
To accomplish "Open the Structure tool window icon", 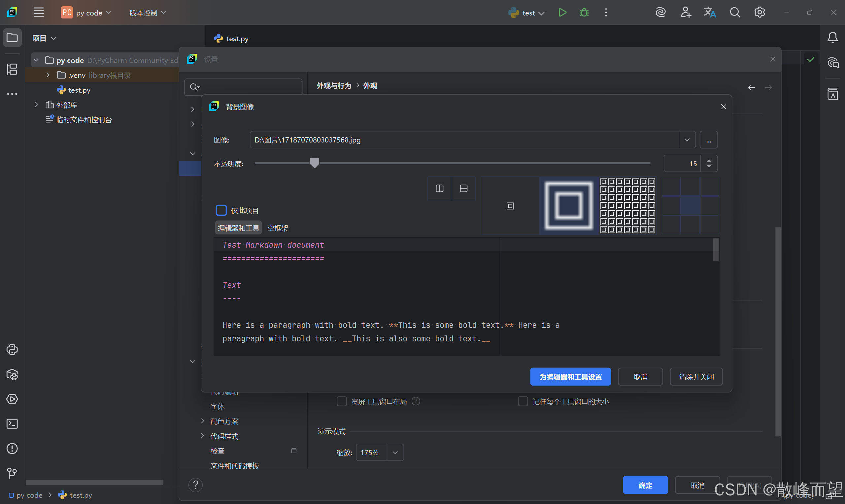I will 12,69.
